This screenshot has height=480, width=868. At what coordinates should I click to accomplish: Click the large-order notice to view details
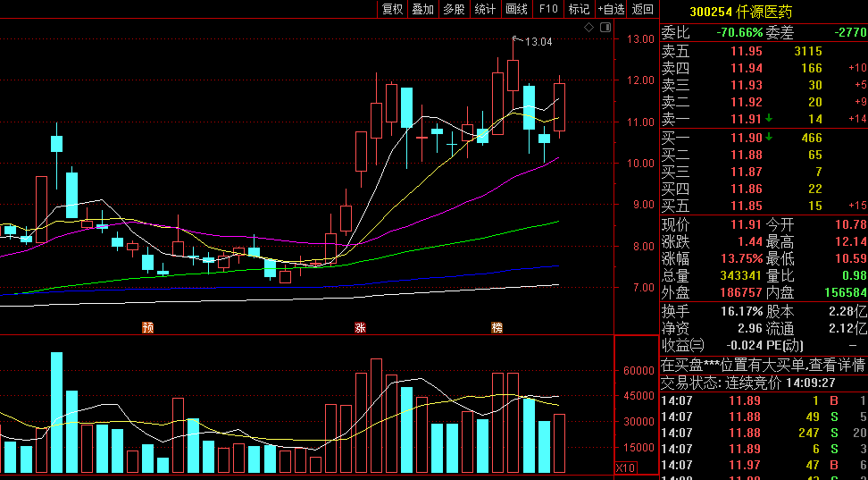coord(763,365)
